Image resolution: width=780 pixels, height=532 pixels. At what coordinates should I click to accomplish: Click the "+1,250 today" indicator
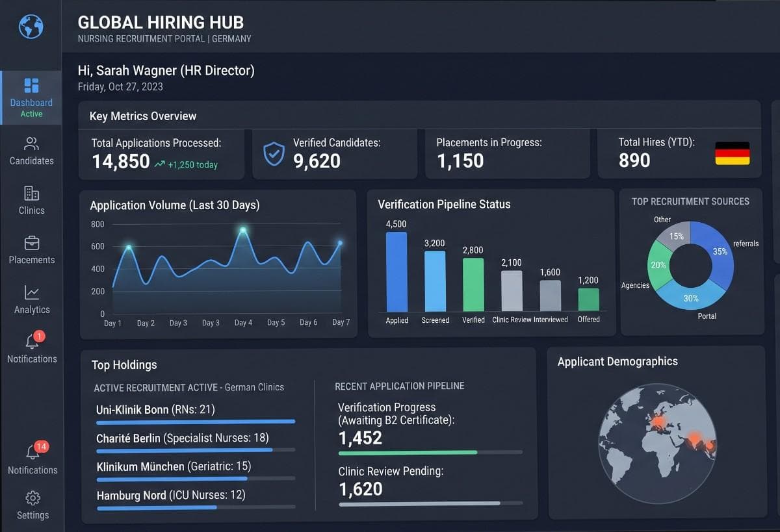pos(193,165)
